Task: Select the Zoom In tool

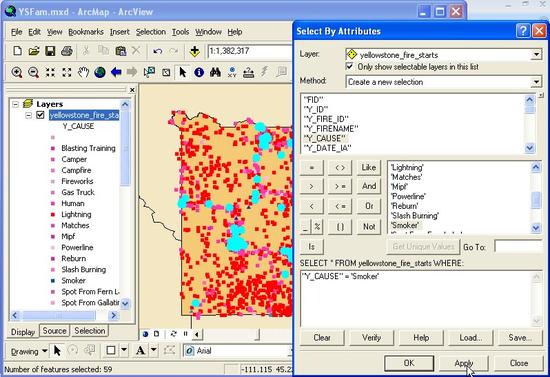Action: tap(17, 72)
